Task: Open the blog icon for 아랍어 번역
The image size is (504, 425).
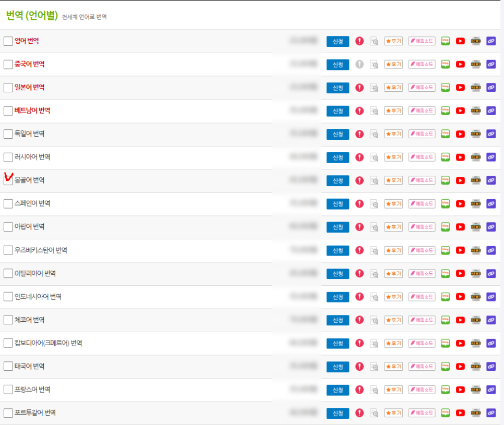Action: (445, 227)
